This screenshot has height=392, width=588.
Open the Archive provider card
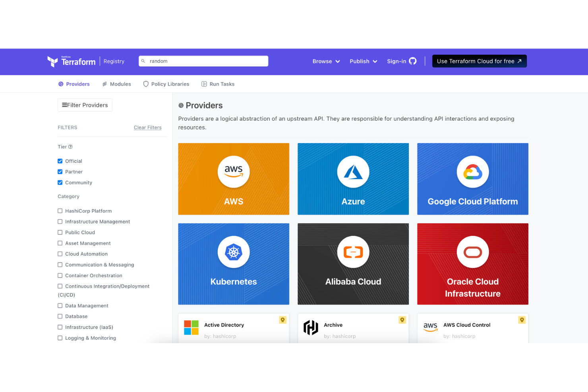pyautogui.click(x=353, y=328)
